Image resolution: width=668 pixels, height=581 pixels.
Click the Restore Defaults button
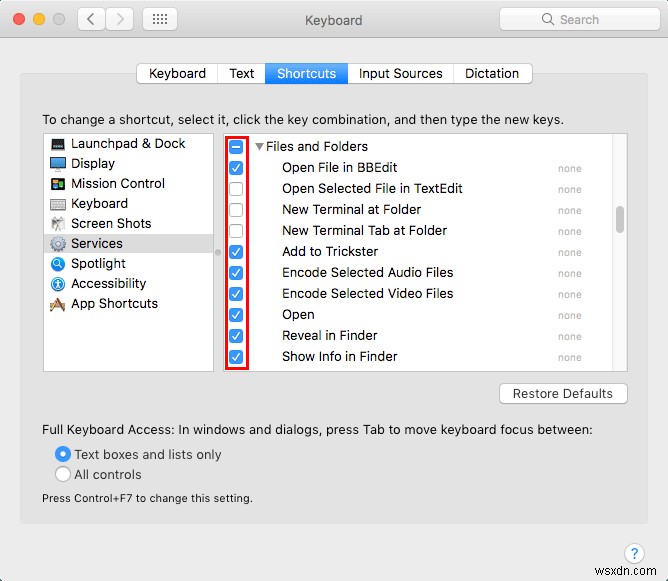563,394
